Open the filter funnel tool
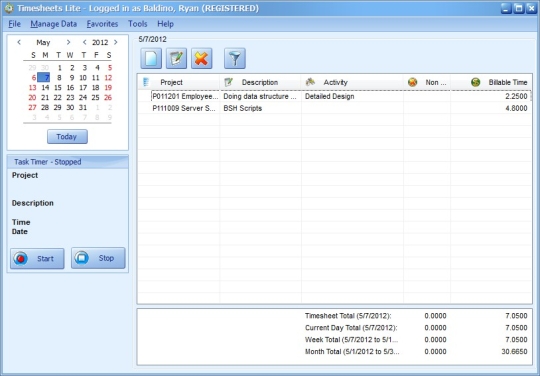This screenshot has height=376, width=540. coord(235,58)
